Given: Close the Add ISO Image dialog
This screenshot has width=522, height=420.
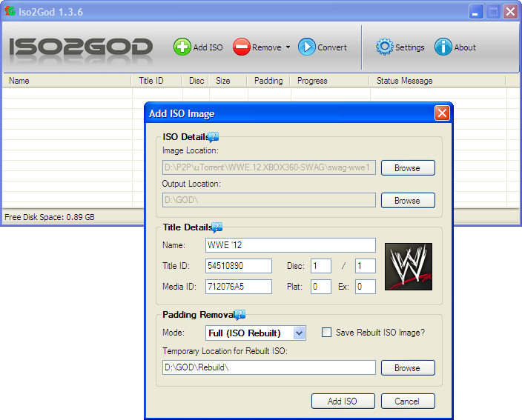Looking at the screenshot, I should tap(442, 113).
